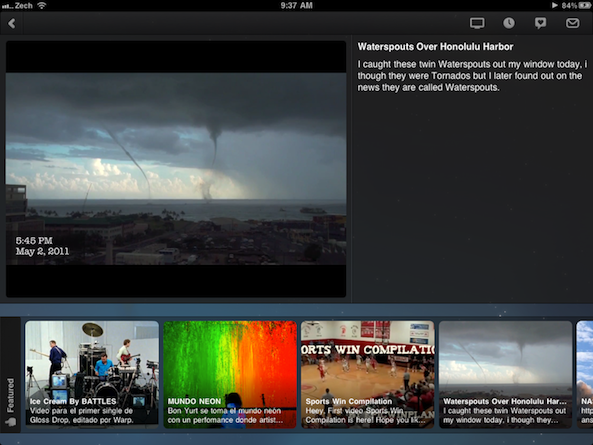Share the video via envelope icon
Screen dimensions: 593x445
point(572,23)
